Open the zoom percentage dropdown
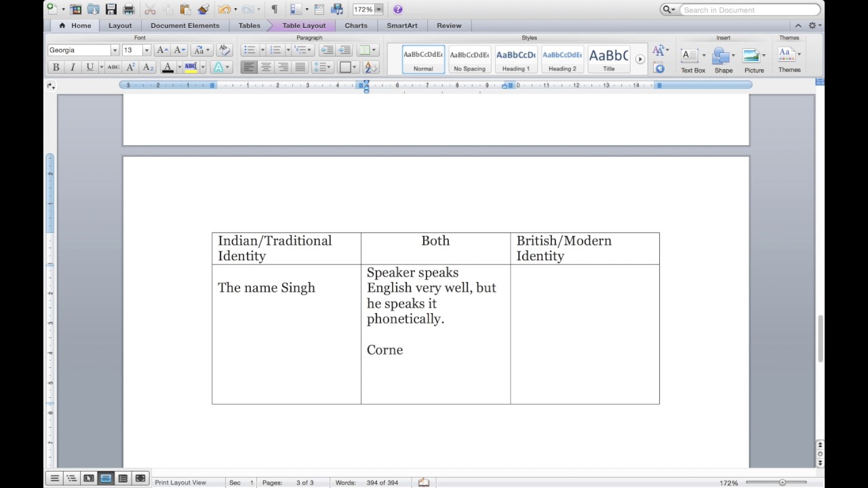The width and height of the screenshot is (868, 488). [x=378, y=9]
